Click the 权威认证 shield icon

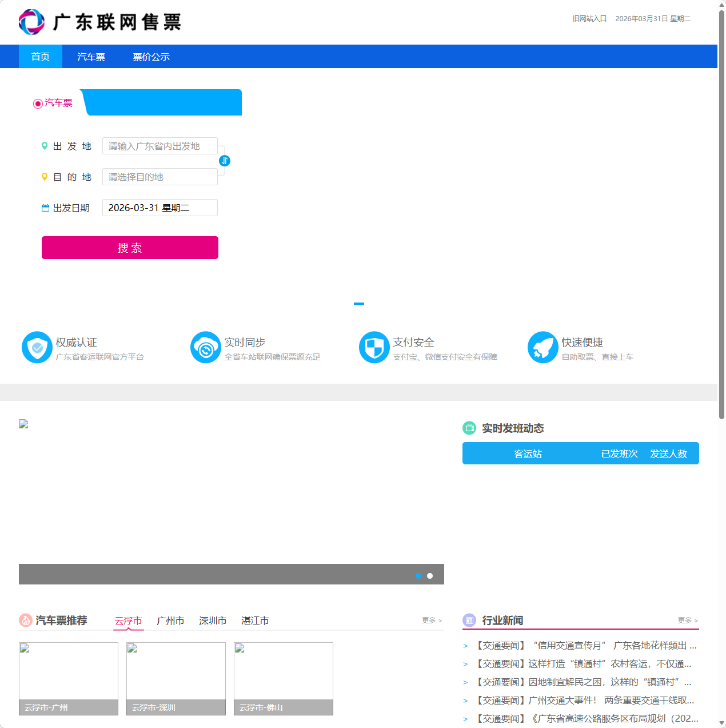tap(37, 347)
